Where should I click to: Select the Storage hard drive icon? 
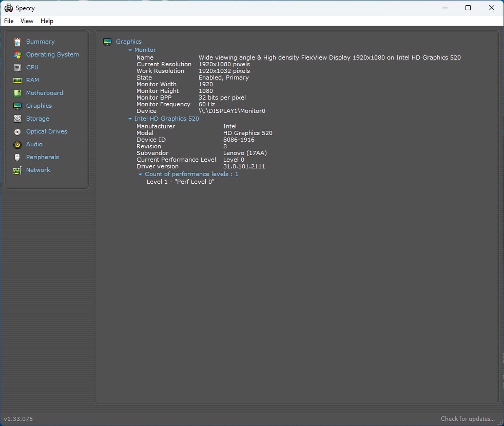(17, 118)
